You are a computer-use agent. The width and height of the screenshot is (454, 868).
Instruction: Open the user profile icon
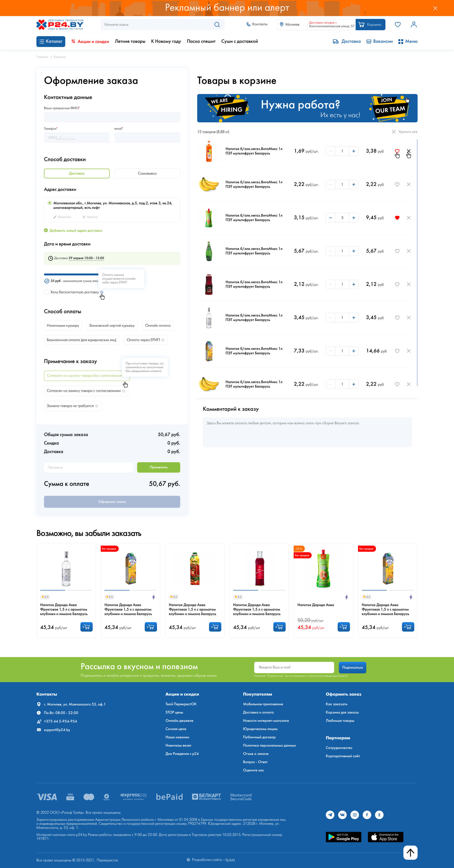pos(414,25)
